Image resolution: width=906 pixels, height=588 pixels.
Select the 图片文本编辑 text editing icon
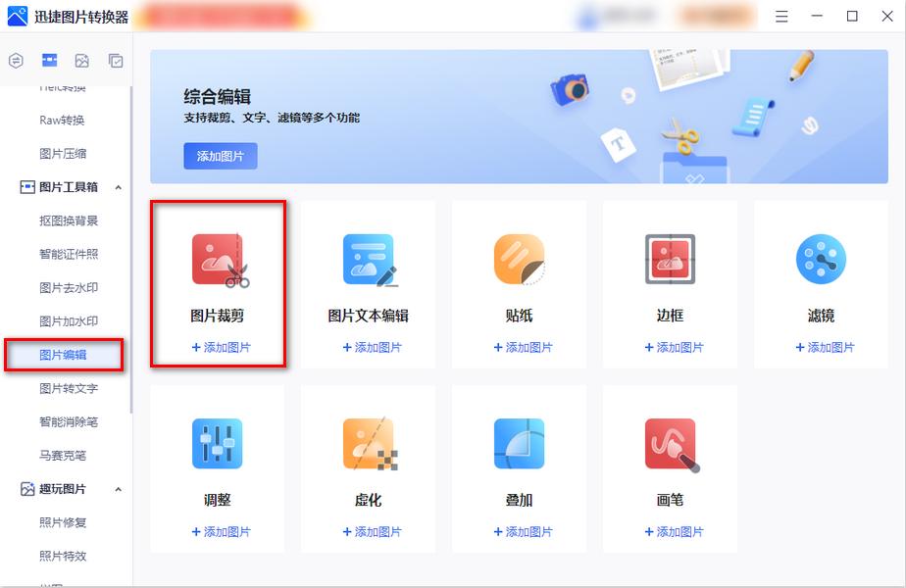[368, 259]
